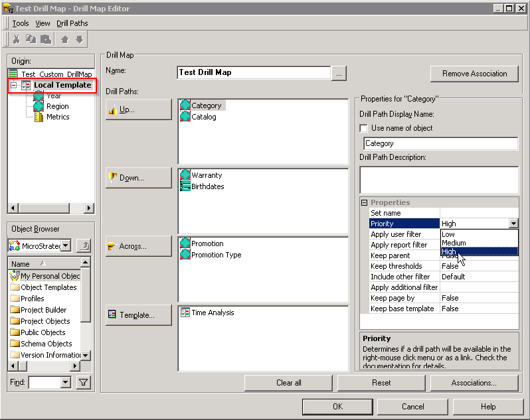Screen dimensions: 530x420
Task: Click the filter funnel icon beside Find
Action: click(x=83, y=382)
